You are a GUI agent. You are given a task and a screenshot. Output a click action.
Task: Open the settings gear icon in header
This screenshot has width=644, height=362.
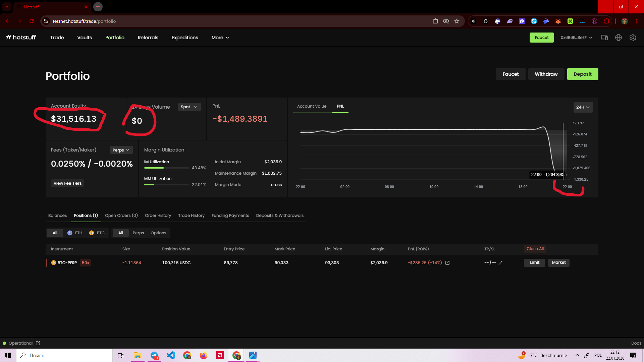tap(633, 38)
